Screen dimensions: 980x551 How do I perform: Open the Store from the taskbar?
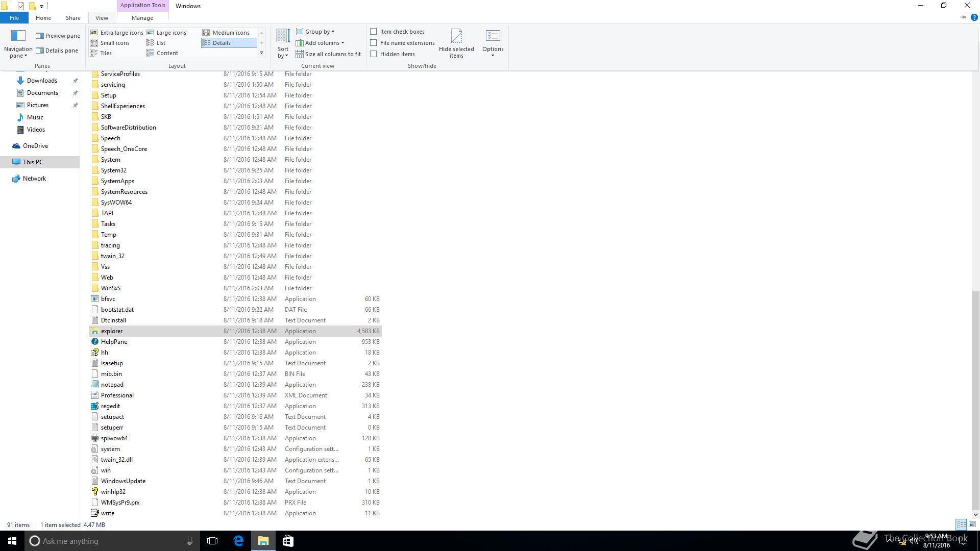288,541
